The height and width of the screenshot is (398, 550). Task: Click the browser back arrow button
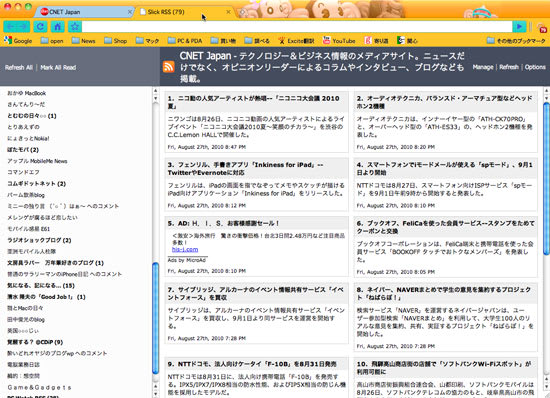10,27
